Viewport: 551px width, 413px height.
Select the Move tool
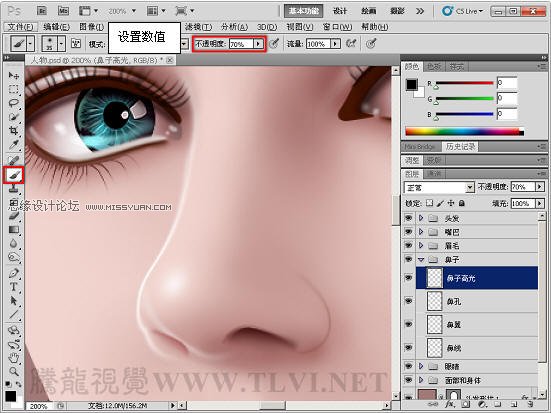(x=14, y=75)
